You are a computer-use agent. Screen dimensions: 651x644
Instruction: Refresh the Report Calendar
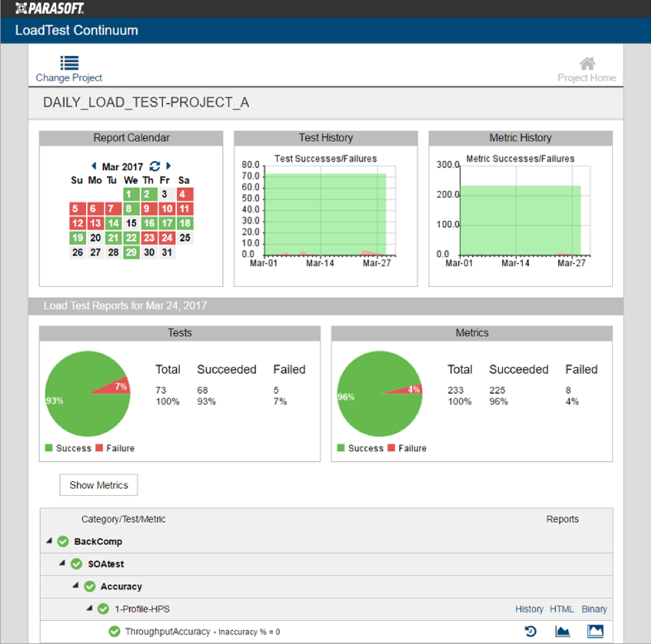[x=154, y=166]
